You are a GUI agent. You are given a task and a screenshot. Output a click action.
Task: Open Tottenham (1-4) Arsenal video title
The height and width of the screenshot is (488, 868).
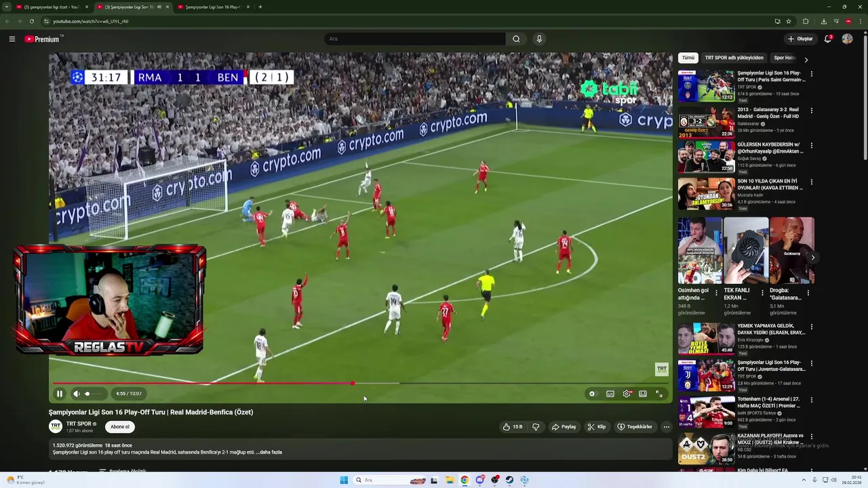(x=771, y=403)
